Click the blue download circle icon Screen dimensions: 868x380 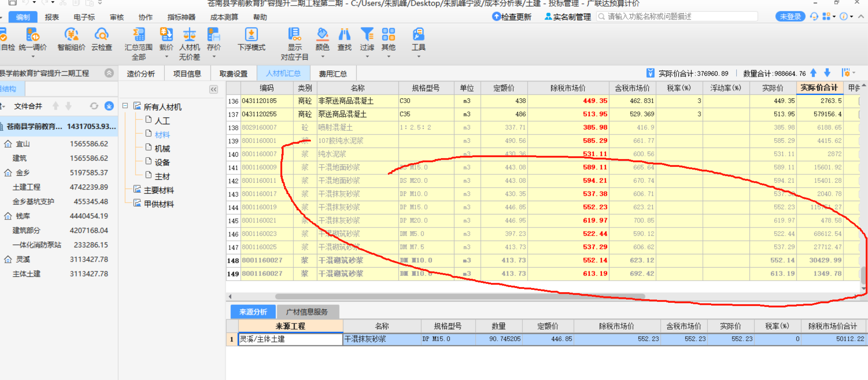pyautogui.click(x=109, y=106)
